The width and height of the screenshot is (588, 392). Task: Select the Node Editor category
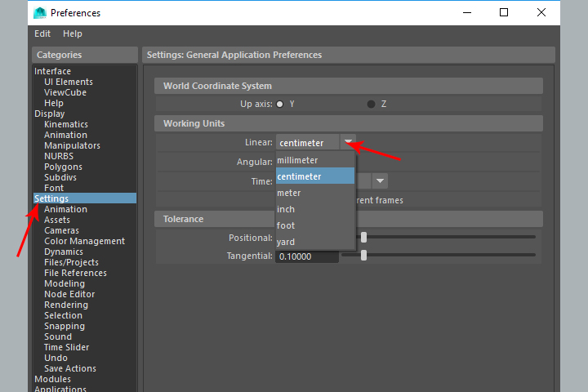[x=69, y=294]
